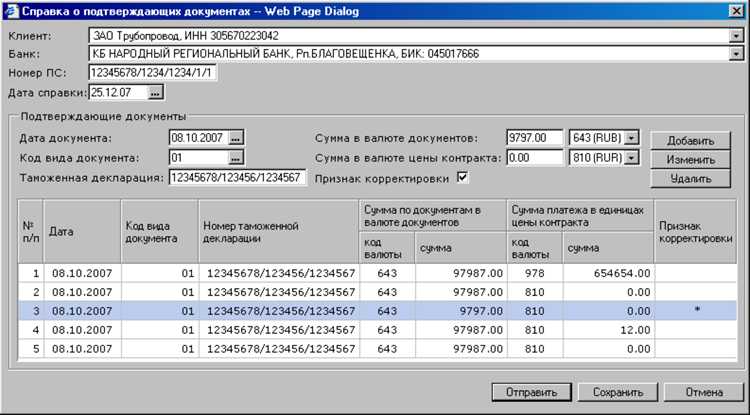This screenshot has height=415, width=750.
Task: Toggle the Признак корректировки checkbox
Action: point(463,177)
